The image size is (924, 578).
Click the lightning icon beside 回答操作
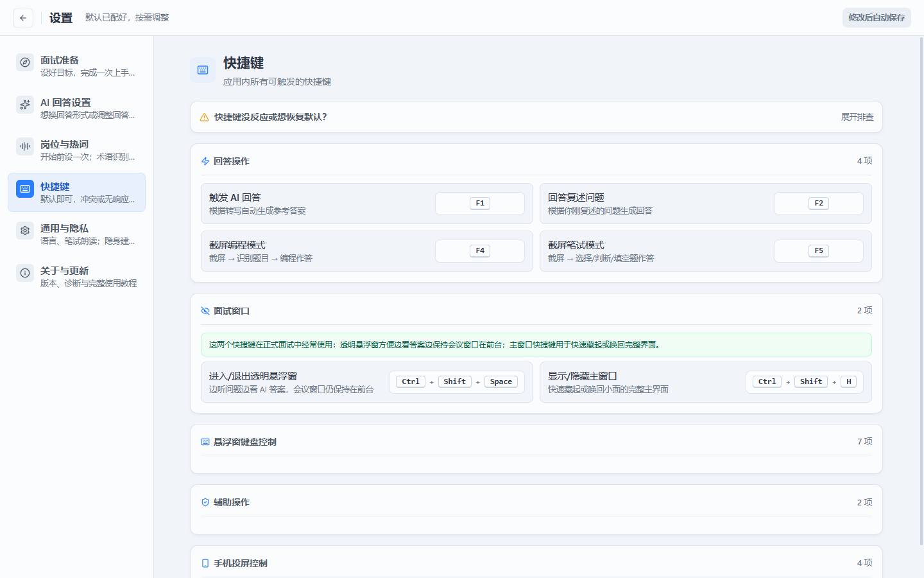point(205,161)
